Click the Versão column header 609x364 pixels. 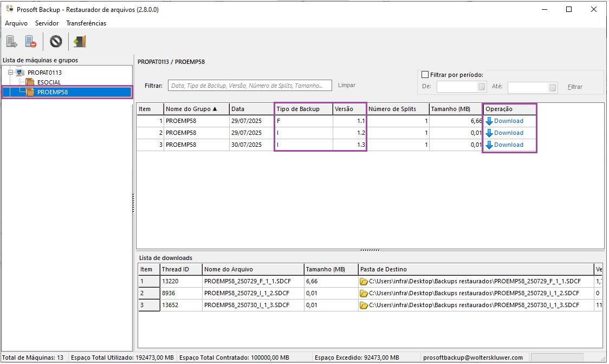(349, 109)
